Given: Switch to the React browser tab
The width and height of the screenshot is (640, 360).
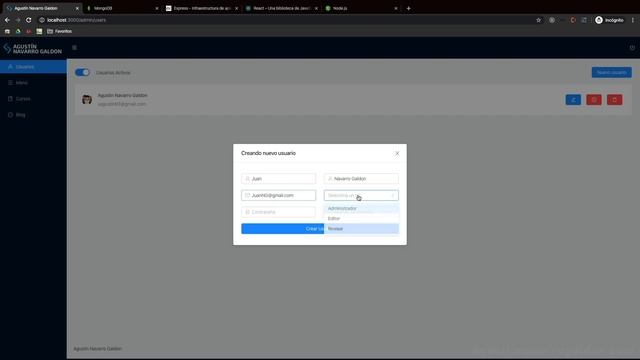Looking at the screenshot, I should (282, 8).
